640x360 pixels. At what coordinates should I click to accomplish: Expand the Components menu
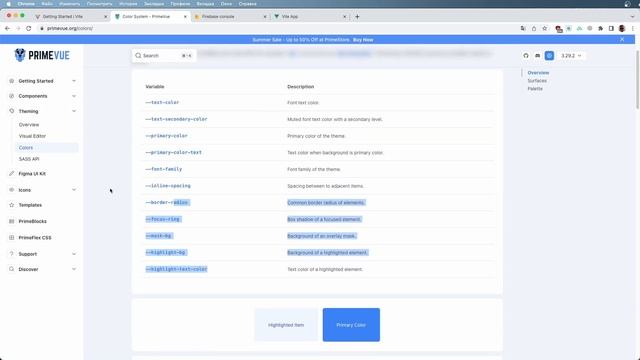point(42,96)
